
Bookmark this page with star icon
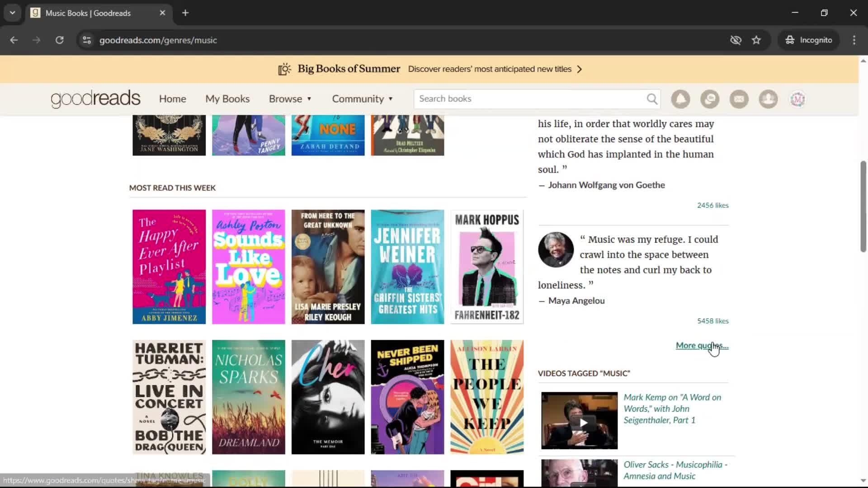(756, 40)
